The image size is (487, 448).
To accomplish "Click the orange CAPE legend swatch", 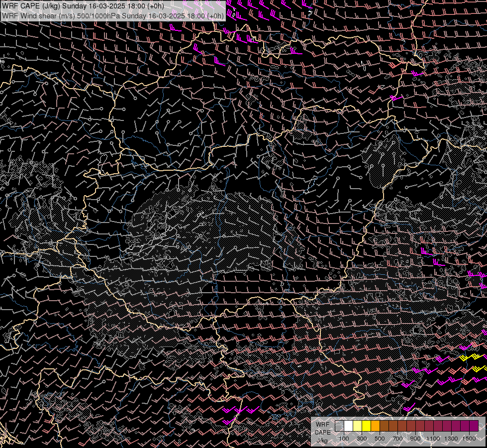I will (x=375, y=426).
